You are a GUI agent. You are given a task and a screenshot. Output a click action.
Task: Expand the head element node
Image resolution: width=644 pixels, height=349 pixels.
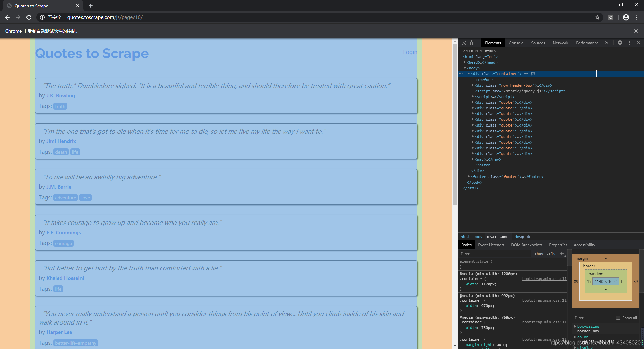coord(465,62)
